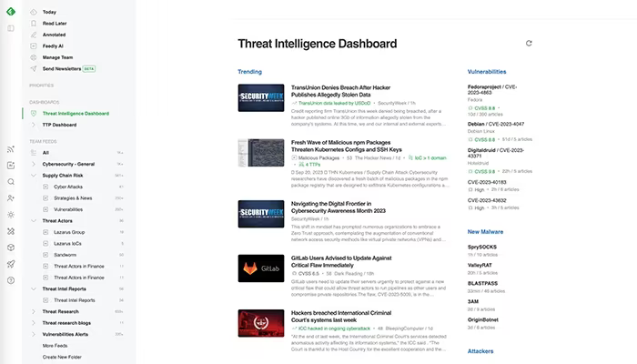
Task: Click the Read Later bookmark icon
Action: point(34,24)
